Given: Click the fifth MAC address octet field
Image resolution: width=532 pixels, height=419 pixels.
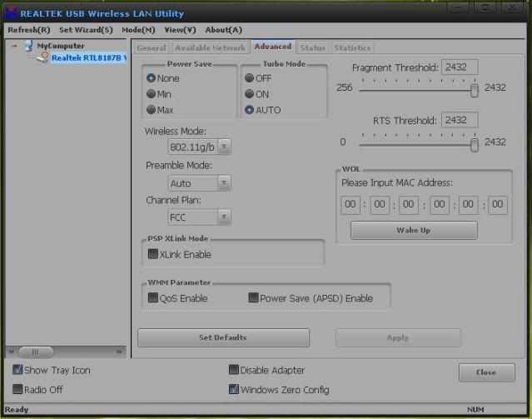Looking at the screenshot, I should coord(468,205).
